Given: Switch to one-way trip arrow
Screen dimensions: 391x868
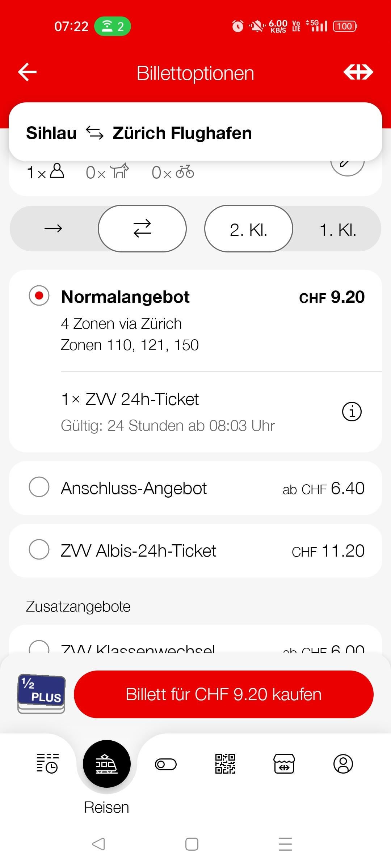Looking at the screenshot, I should [54, 229].
